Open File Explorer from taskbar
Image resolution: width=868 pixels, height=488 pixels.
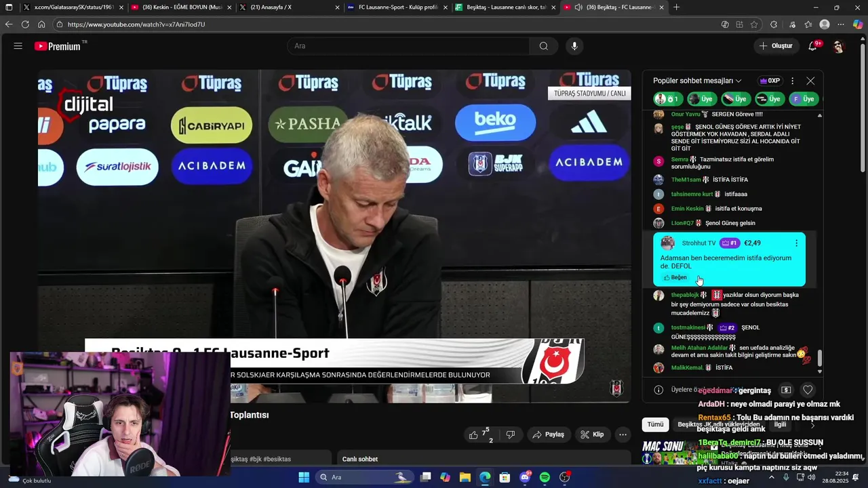pyautogui.click(x=465, y=477)
